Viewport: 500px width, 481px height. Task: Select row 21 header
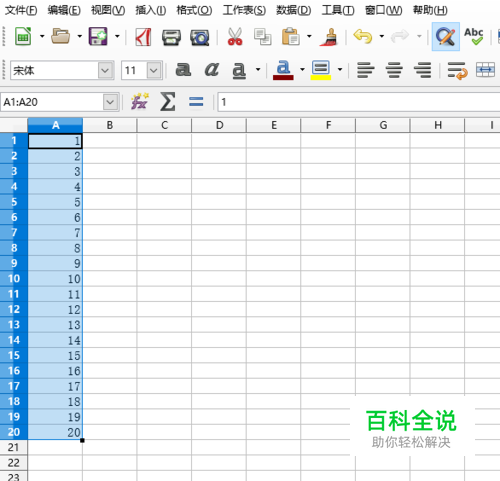tap(14, 447)
